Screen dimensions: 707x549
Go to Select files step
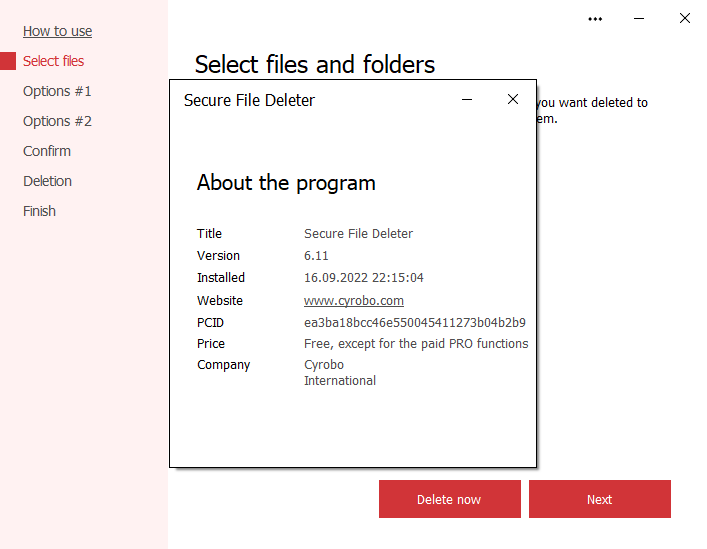coord(53,61)
